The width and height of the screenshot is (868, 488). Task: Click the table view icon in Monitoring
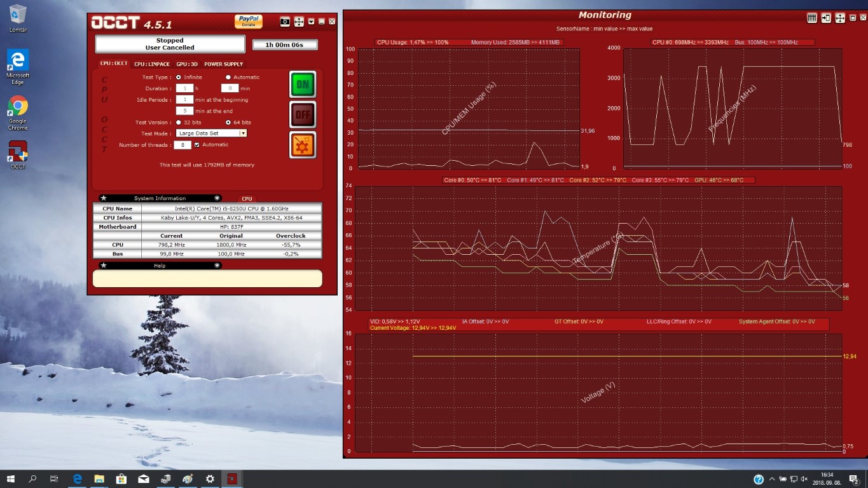point(812,18)
